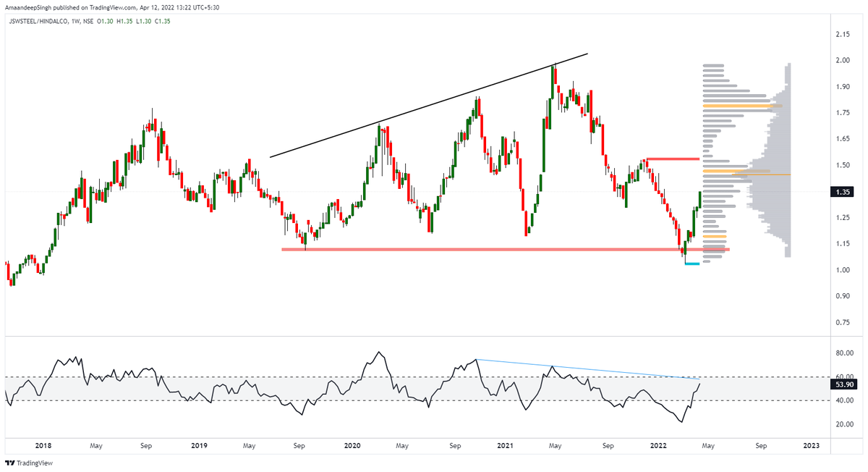Select the long red horizontal support line

(x=506, y=250)
